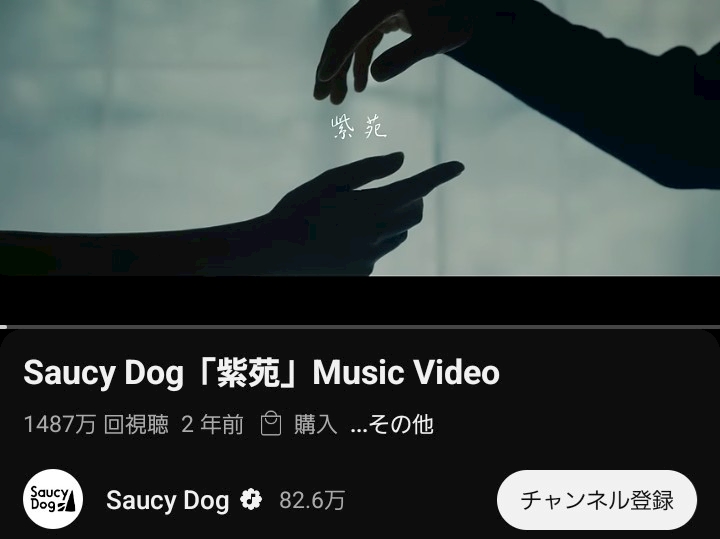720x539 pixels.
Task: Click the black letterbox area below the video
Action: point(360,300)
